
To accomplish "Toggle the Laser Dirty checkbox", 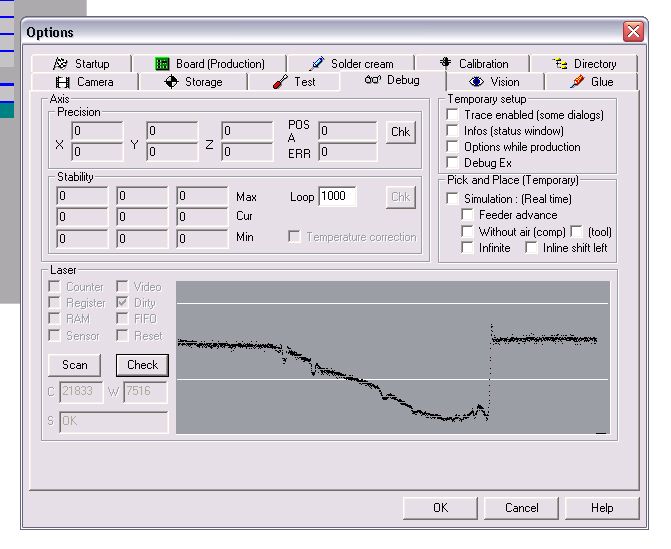I will (x=122, y=303).
